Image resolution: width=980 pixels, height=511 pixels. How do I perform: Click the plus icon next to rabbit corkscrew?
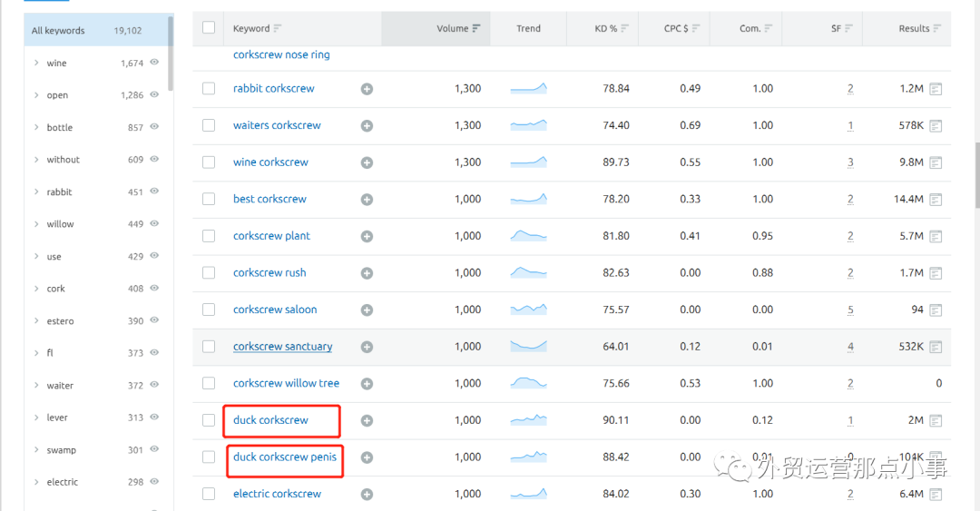pyautogui.click(x=367, y=89)
